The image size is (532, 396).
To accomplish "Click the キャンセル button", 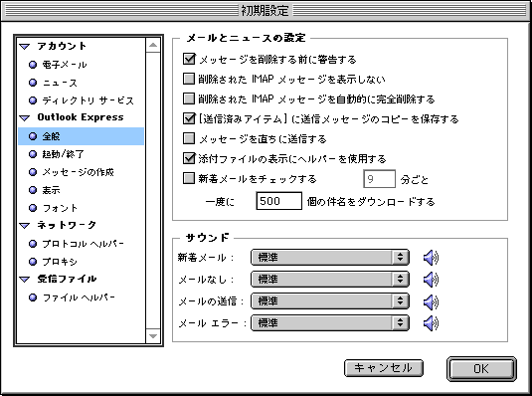I will (x=384, y=368).
